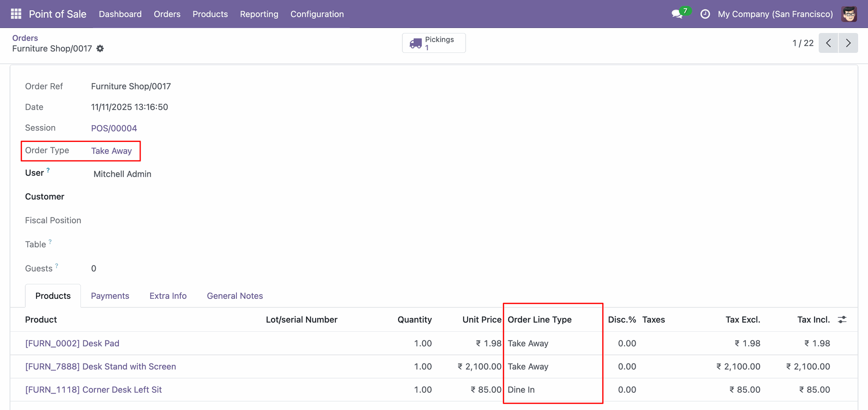Click the Mitchell Admin user avatar

(x=849, y=14)
